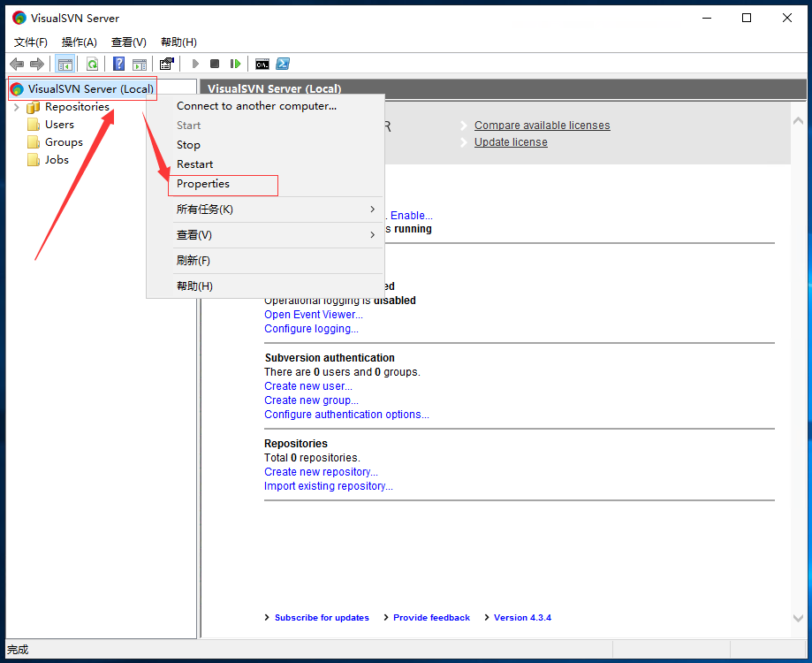This screenshot has width=812, height=663.
Task: Expand the Repositories tree node
Action: (x=16, y=107)
